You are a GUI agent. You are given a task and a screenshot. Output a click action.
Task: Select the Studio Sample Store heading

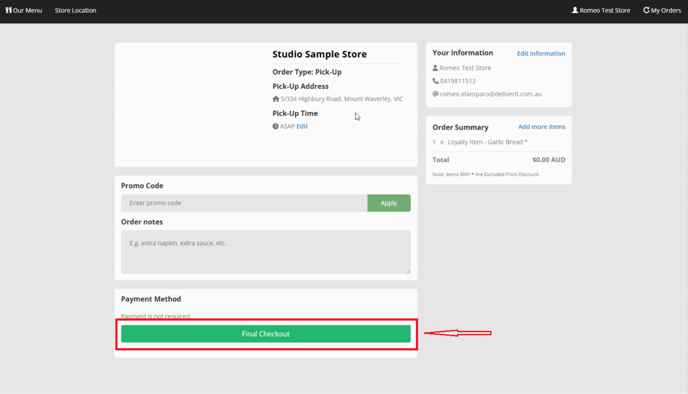click(x=319, y=54)
